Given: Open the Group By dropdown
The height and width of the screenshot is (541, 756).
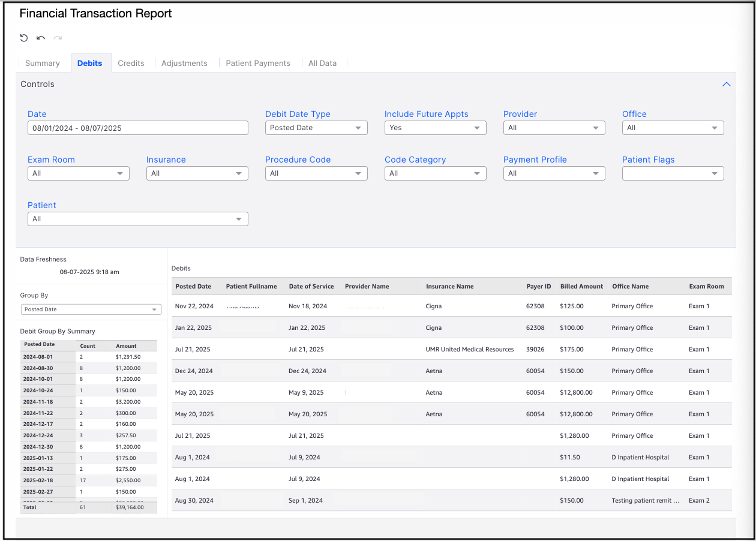Looking at the screenshot, I should (91, 309).
